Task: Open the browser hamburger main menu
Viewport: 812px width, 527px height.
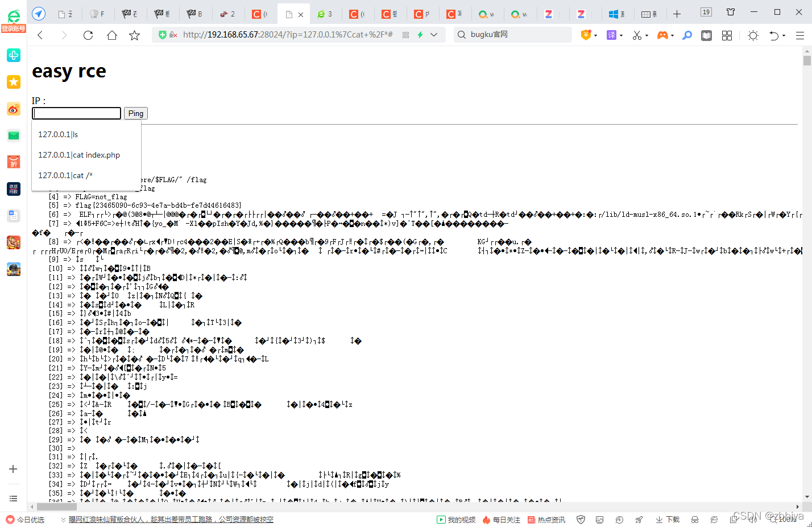Action: point(799,35)
